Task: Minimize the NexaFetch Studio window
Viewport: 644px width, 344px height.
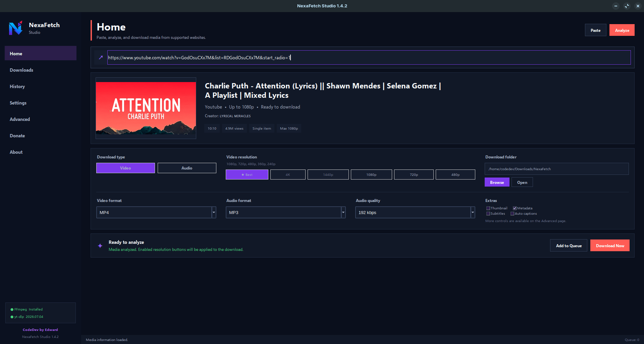Action: click(616, 6)
